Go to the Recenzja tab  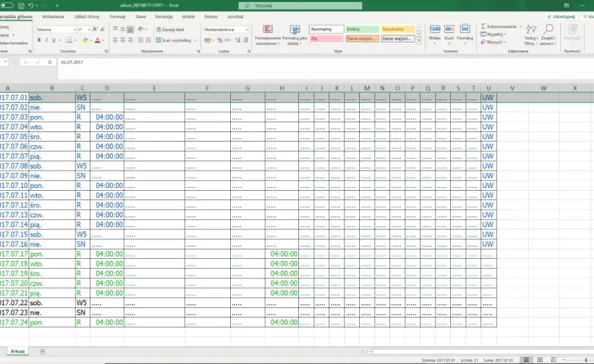click(x=163, y=17)
